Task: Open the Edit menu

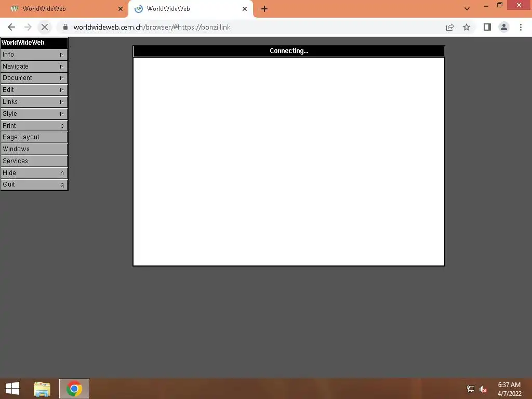Action: click(x=34, y=90)
